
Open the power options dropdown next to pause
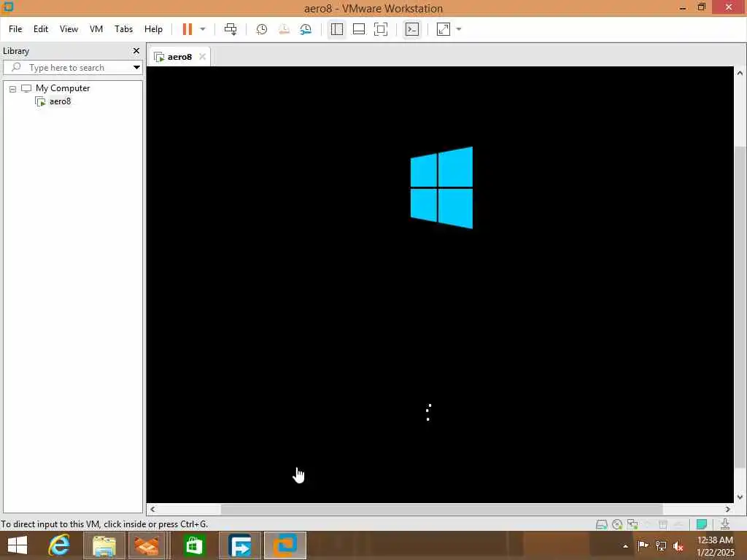pos(203,29)
